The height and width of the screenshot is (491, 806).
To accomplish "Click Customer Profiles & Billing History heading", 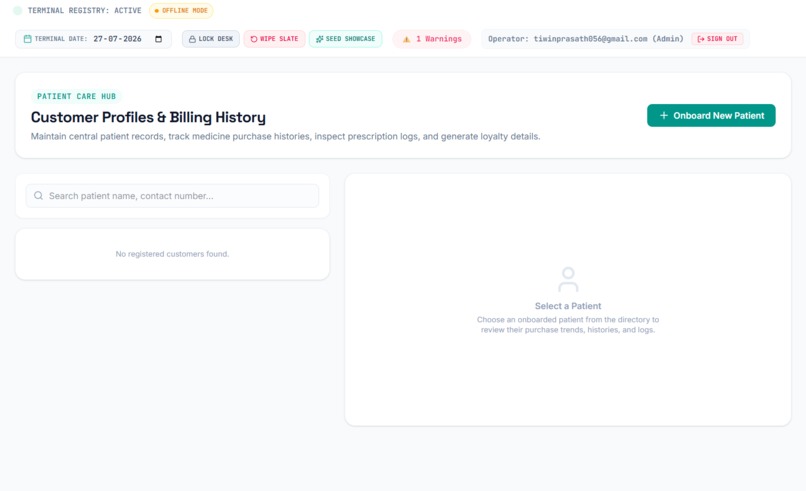I will pyautogui.click(x=148, y=117).
